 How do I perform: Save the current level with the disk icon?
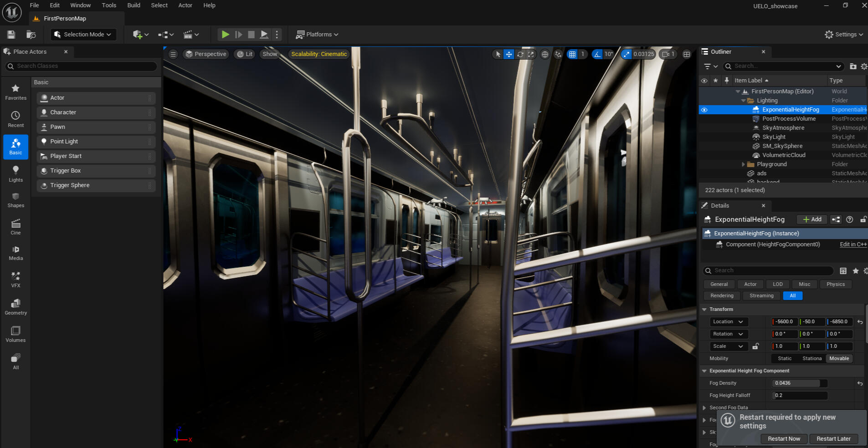coord(11,35)
